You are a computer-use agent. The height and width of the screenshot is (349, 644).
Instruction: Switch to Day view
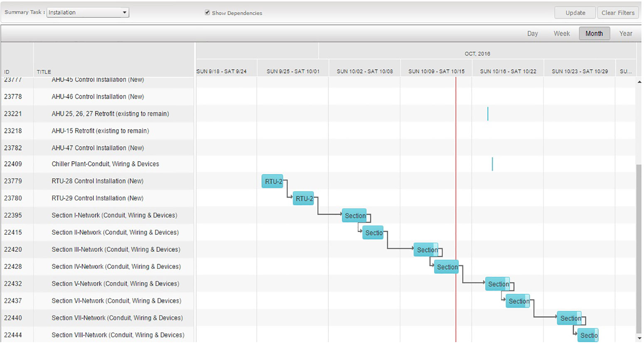pos(532,34)
